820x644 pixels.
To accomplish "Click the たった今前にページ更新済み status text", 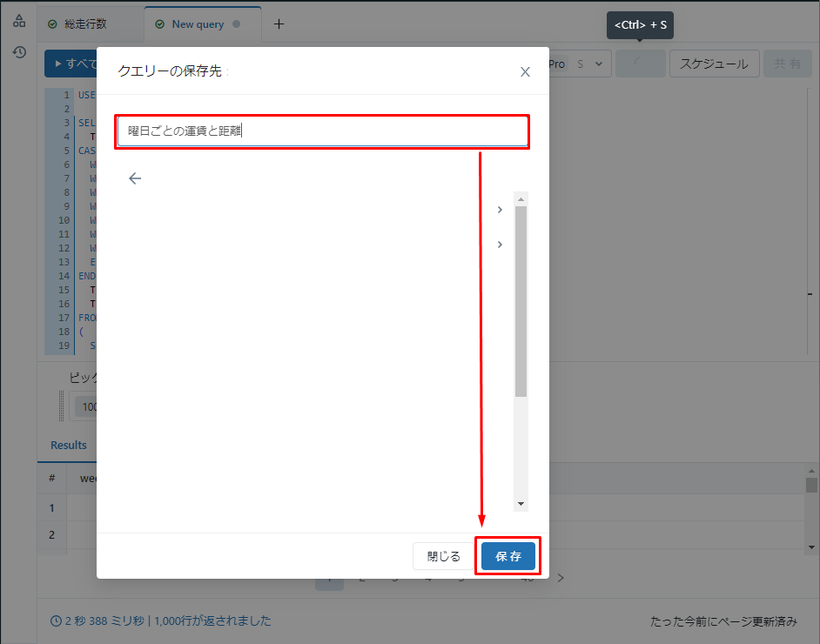I will pyautogui.click(x=723, y=621).
